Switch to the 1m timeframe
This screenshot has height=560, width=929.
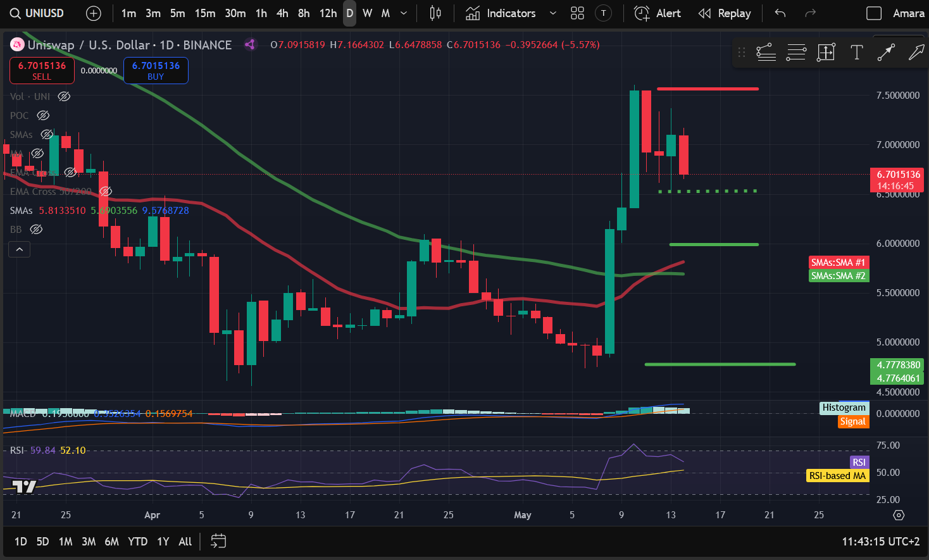pos(128,13)
